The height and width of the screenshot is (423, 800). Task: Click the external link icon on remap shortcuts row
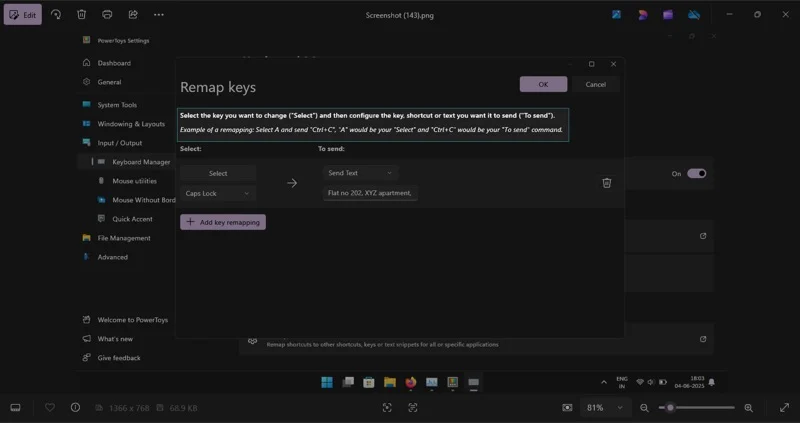pyautogui.click(x=703, y=339)
